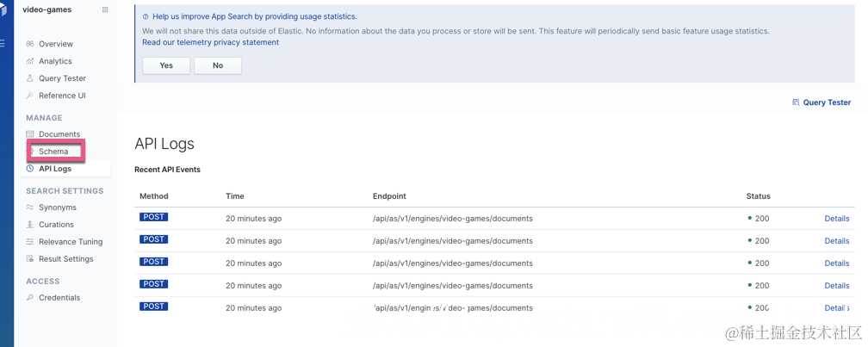868x347 pixels.
Task: Click the Analytics chart icon
Action: click(30, 61)
